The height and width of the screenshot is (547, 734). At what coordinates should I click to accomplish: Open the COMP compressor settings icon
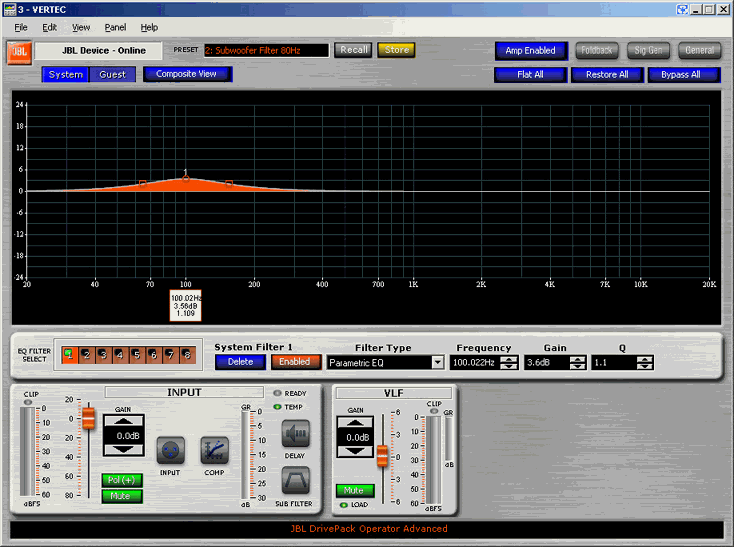click(216, 451)
